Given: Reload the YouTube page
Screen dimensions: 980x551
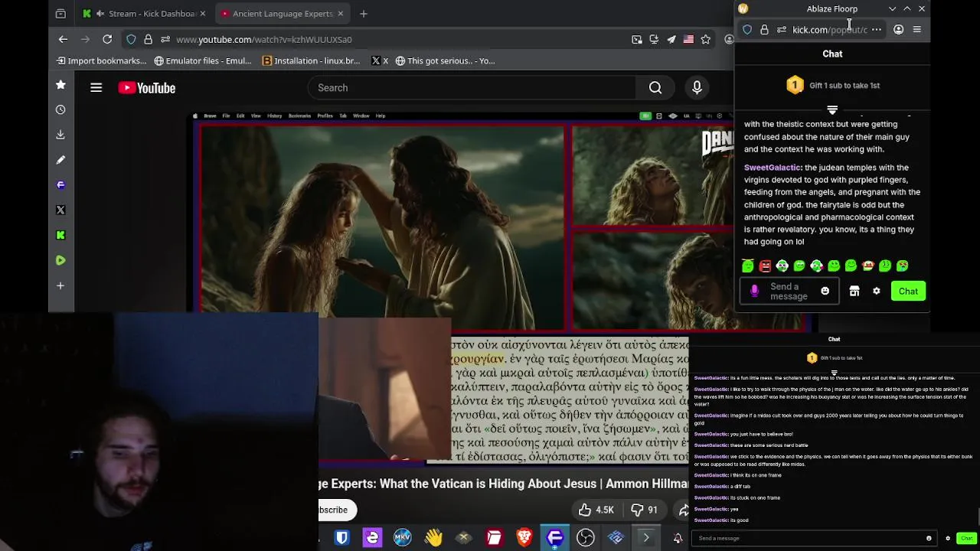Looking at the screenshot, I should pyautogui.click(x=107, y=39).
